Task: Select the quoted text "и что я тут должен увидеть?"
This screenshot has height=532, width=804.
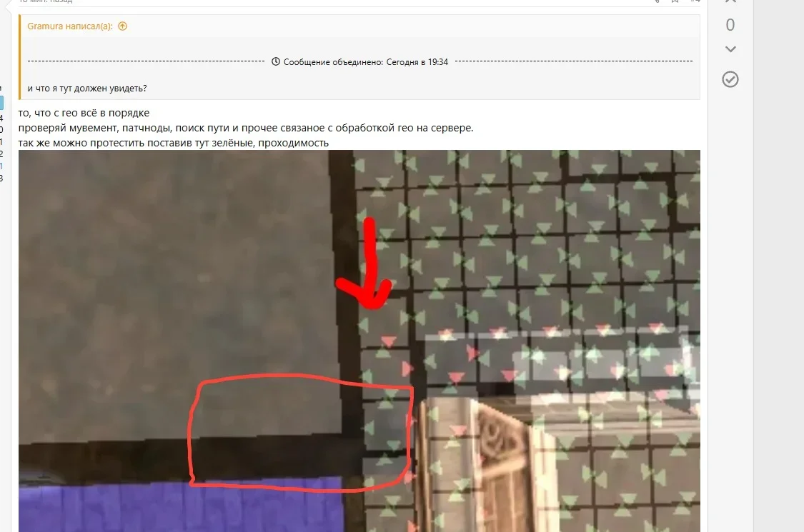Action: [x=87, y=88]
